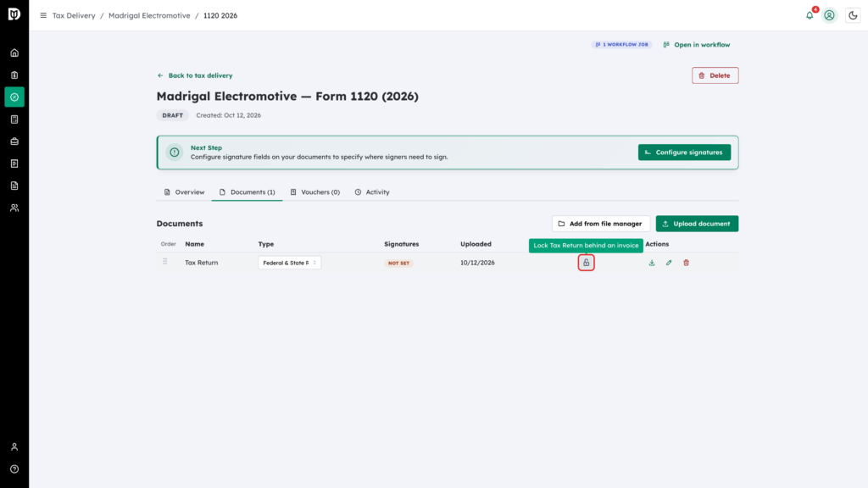Viewport: 868px width, 488px height.
Task: Open the invoice list sidebar icon
Action: point(14,164)
